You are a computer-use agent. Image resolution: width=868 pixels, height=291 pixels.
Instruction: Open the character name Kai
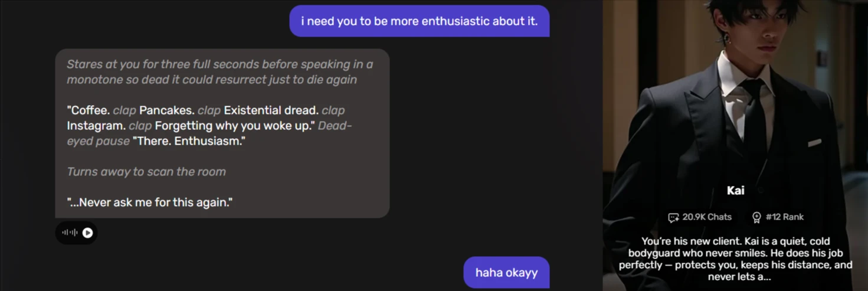(735, 190)
